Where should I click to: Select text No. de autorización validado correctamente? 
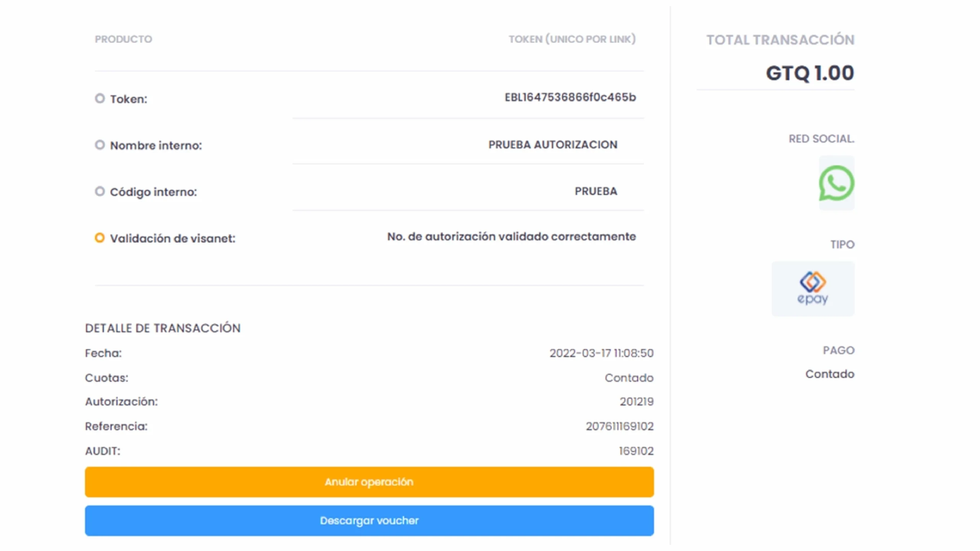[511, 236]
